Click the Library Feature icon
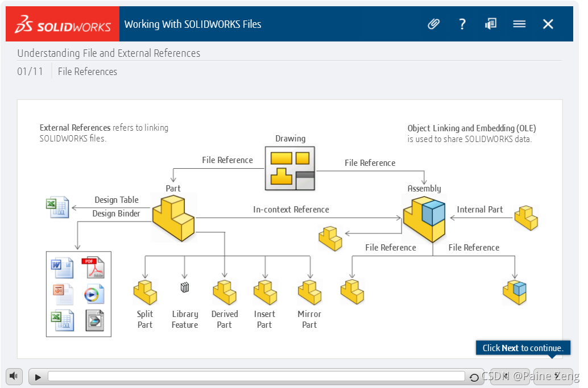The height and width of the screenshot is (388, 588). coord(185,287)
